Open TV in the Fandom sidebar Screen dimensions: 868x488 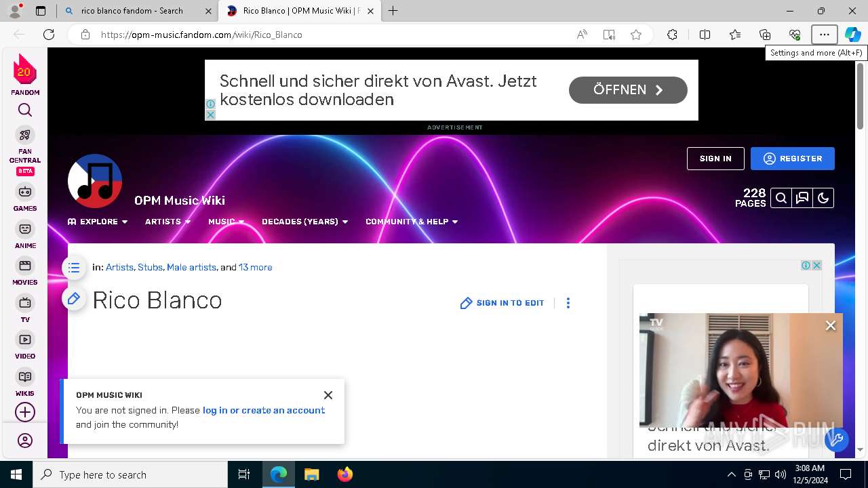coord(25,308)
